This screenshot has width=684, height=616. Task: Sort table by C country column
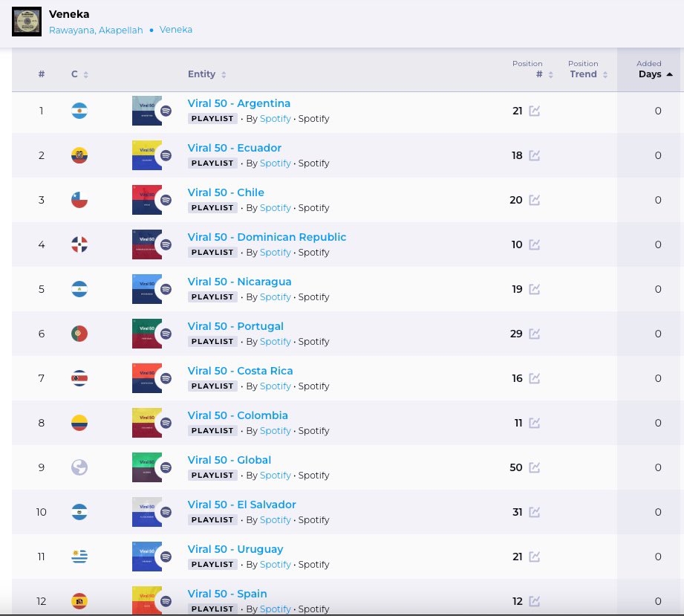pos(79,74)
